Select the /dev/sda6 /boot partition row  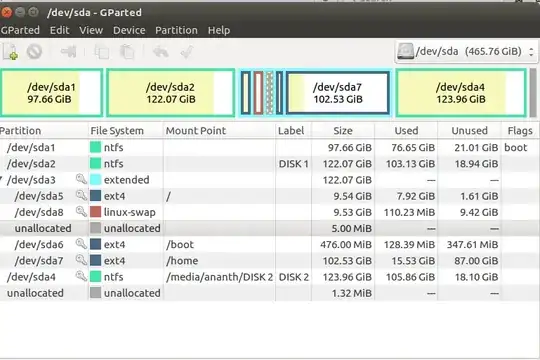pyautogui.click(x=270, y=245)
